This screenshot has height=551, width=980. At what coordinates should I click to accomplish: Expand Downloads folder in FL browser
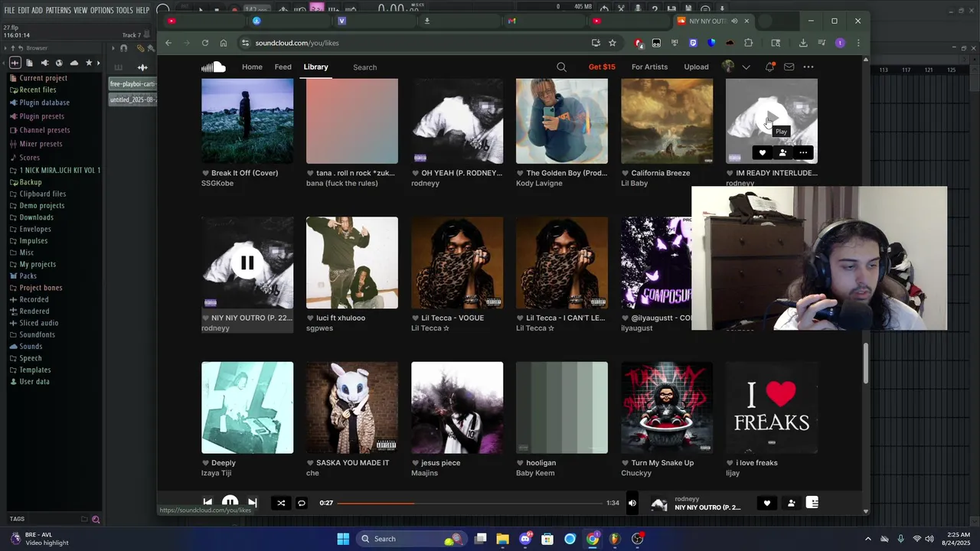pyautogui.click(x=36, y=217)
